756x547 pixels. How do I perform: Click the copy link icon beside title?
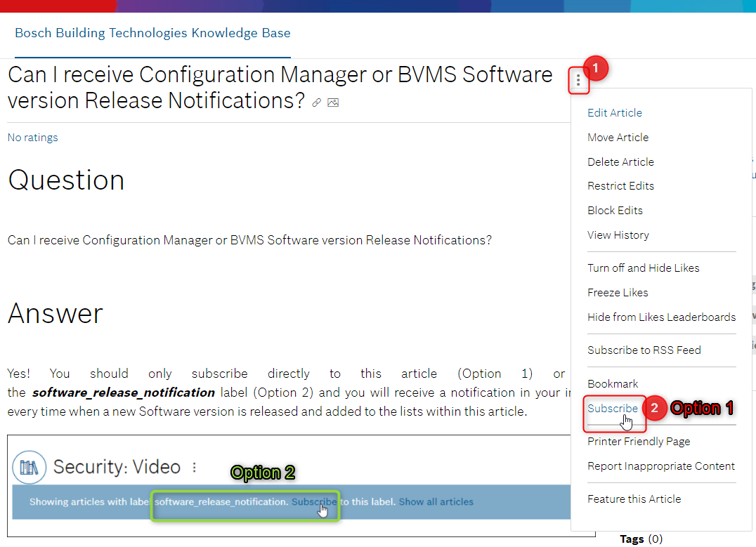coord(317,103)
